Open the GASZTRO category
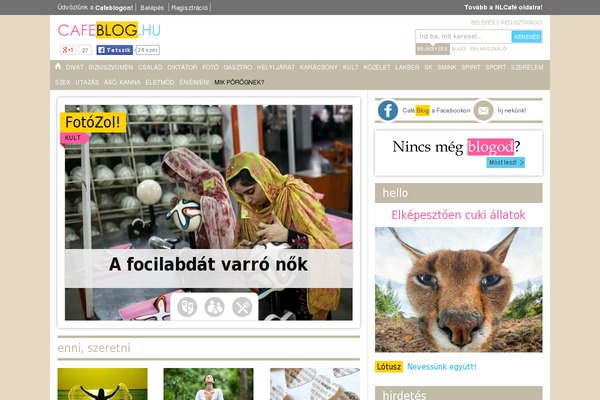The image size is (600, 400). coord(238,67)
